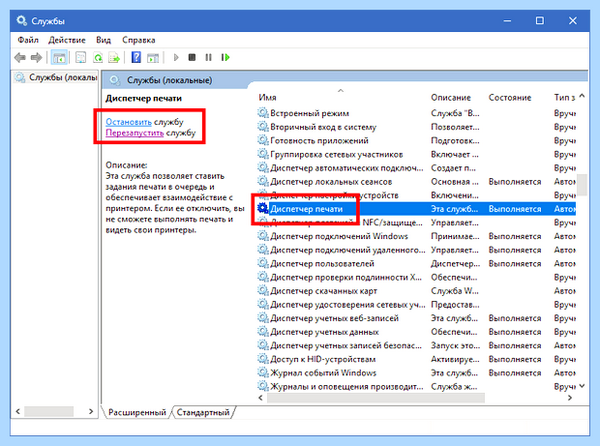600x446 pixels.
Task: Open the Properties toolbar icon
Action: tap(81, 58)
